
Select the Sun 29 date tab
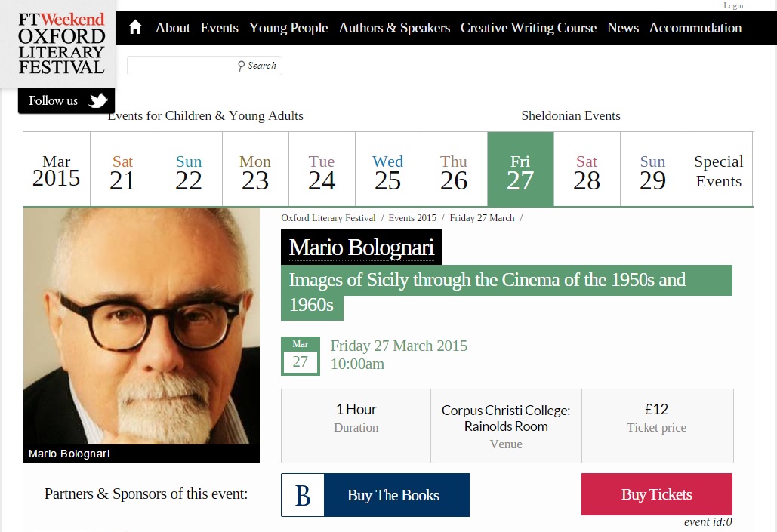[x=652, y=169]
